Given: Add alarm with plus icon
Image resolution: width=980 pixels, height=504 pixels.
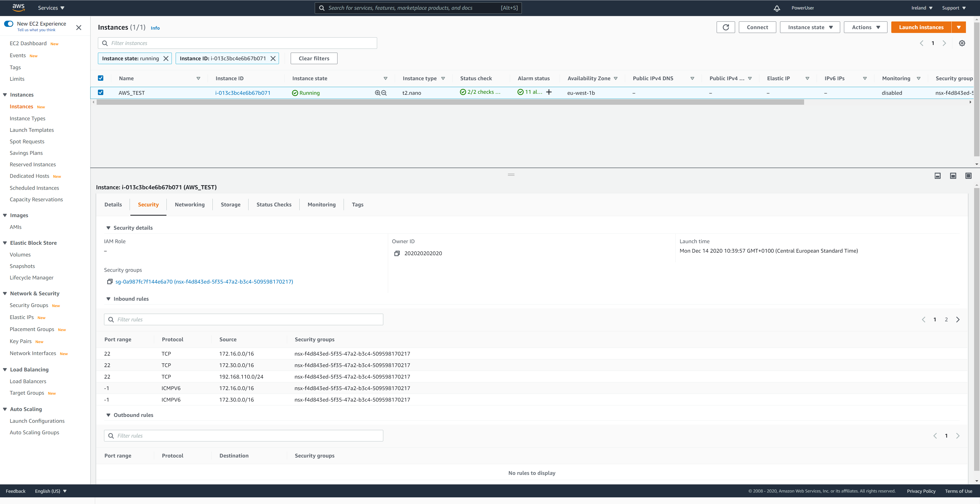Looking at the screenshot, I should [549, 92].
